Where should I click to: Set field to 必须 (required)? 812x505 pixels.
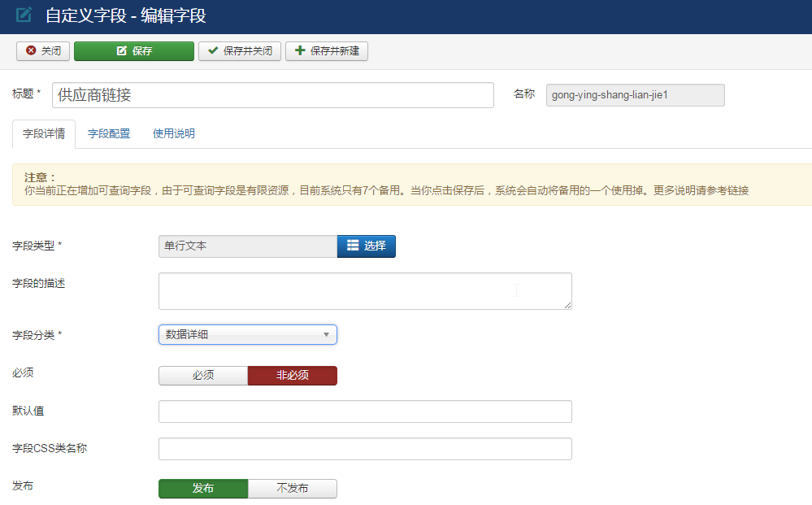click(202, 375)
